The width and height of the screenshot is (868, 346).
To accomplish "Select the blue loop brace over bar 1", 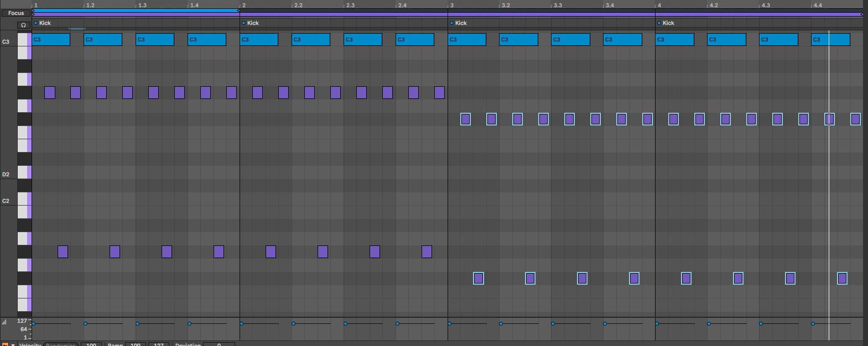I will [x=136, y=11].
